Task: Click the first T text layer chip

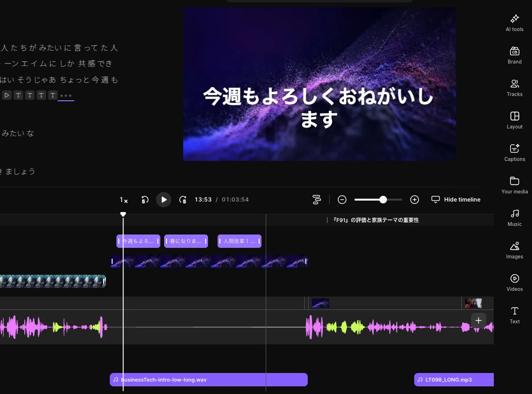Action: (x=18, y=96)
